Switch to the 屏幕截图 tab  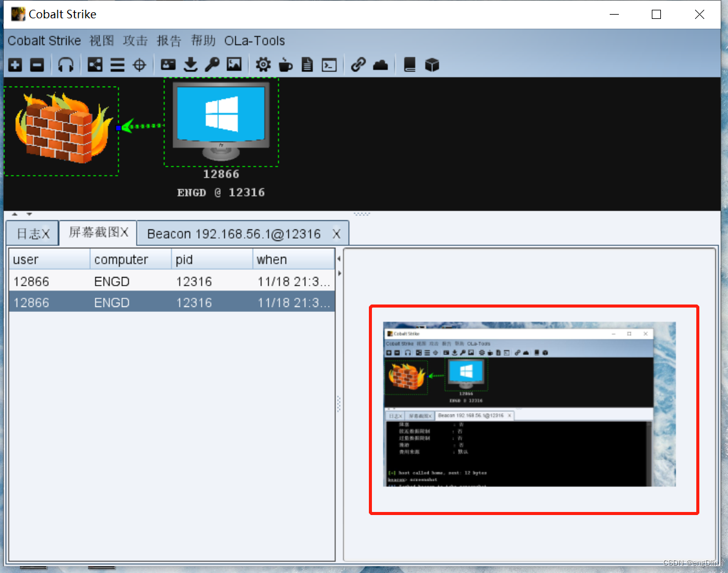coord(98,232)
